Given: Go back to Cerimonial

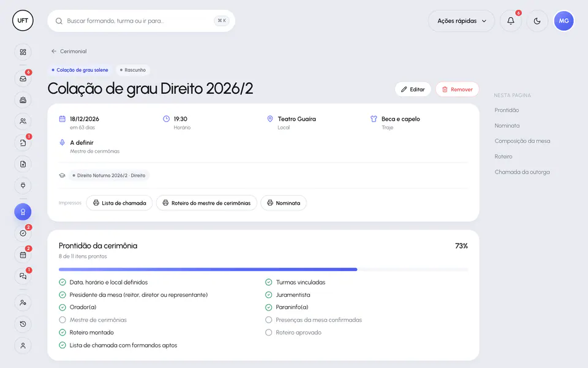Looking at the screenshot, I should tap(69, 51).
